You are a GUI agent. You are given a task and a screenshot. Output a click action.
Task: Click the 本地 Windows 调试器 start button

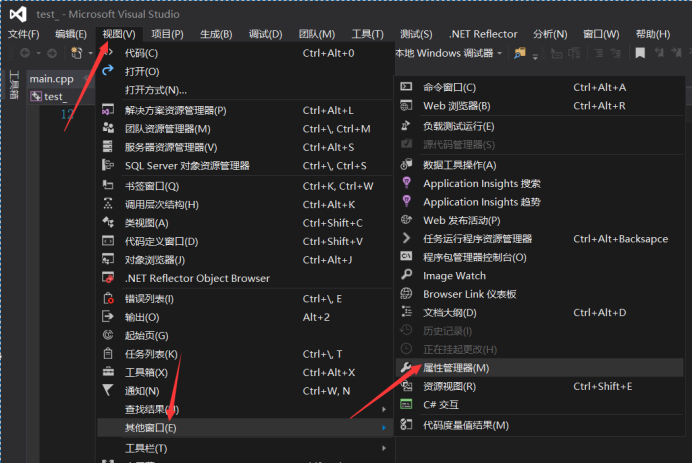coord(444,53)
